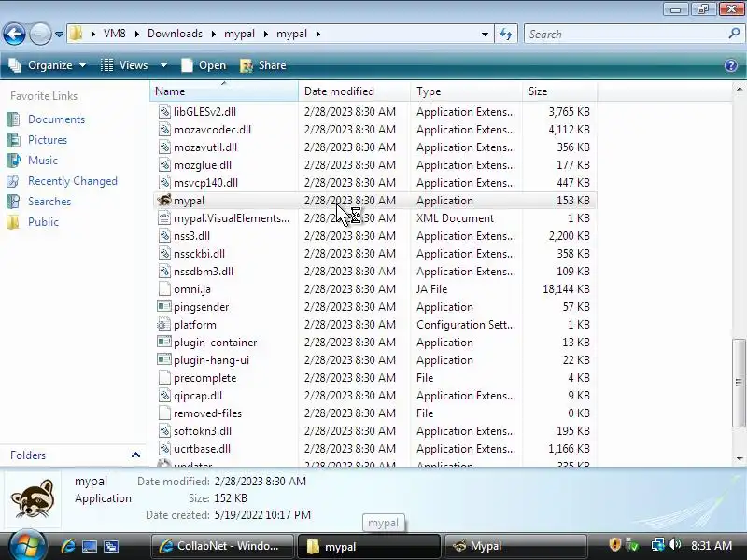This screenshot has width=747, height=560.
Task: Select the plugin-container application icon
Action: tap(164, 342)
